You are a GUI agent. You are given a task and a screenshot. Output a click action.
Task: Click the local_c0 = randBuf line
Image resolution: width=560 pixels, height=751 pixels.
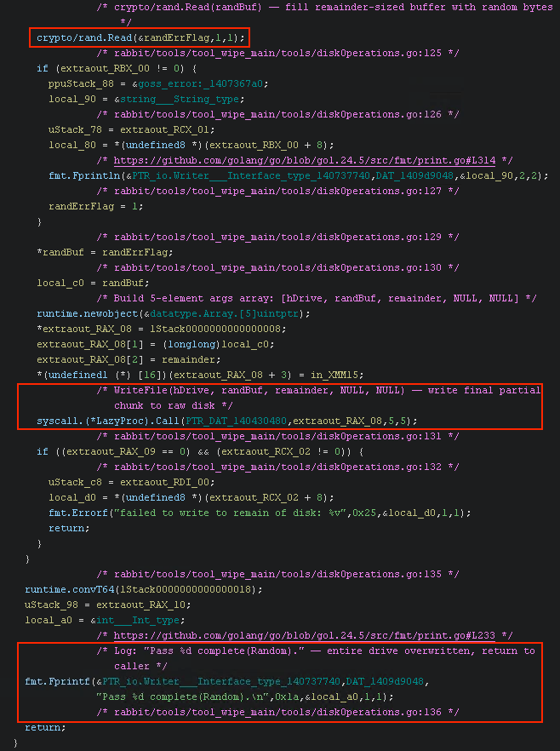93,283
